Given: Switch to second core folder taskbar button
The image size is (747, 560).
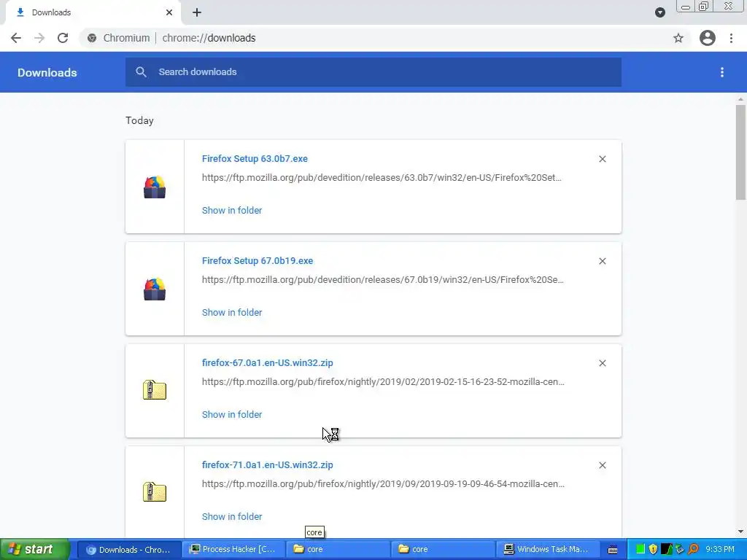Looking at the screenshot, I should click(442, 550).
